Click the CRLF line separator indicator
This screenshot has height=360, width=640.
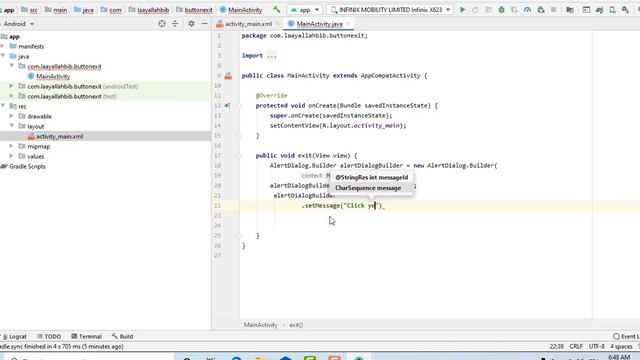(576, 346)
